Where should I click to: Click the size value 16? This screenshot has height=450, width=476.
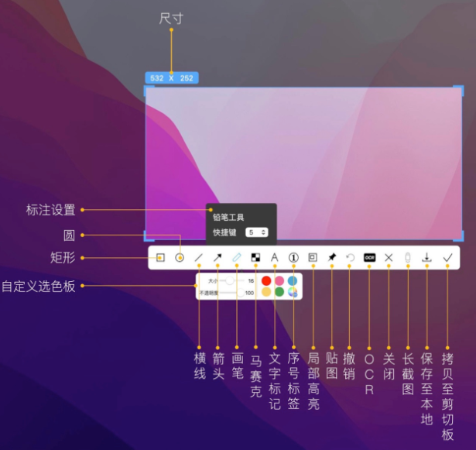(x=251, y=280)
